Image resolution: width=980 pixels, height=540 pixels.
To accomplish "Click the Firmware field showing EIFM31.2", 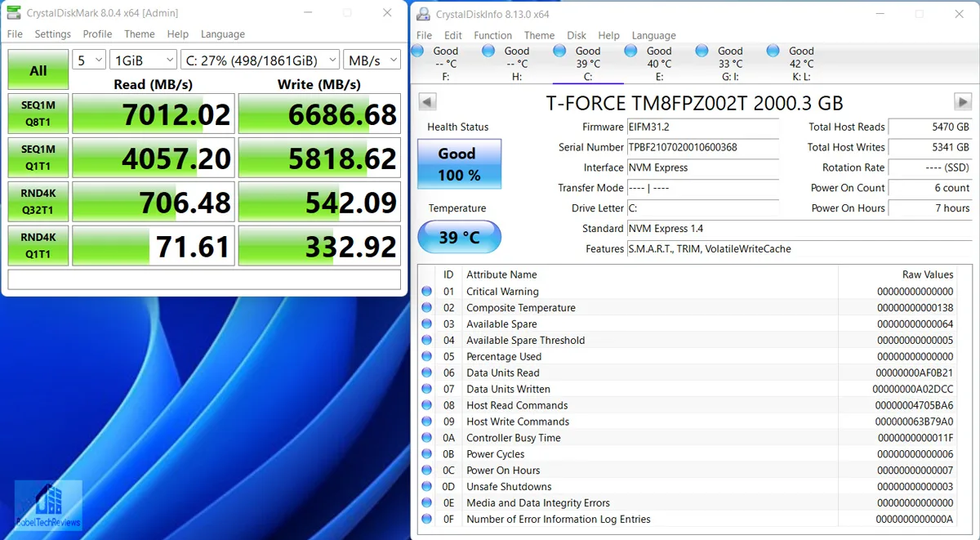I will (702, 127).
